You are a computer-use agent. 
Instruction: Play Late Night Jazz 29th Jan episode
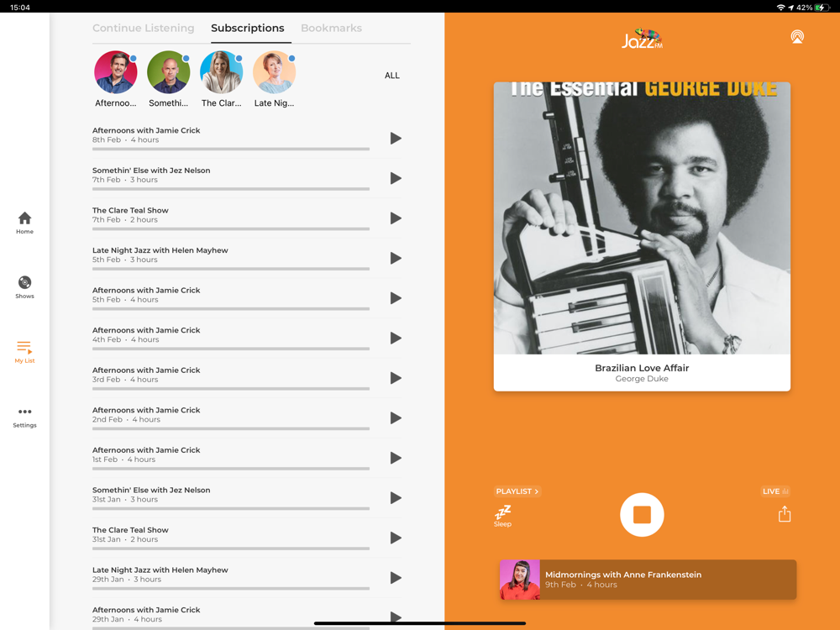click(x=396, y=578)
